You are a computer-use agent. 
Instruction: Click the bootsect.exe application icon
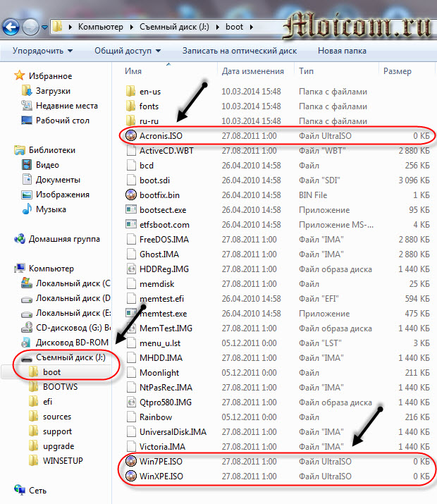point(130,209)
